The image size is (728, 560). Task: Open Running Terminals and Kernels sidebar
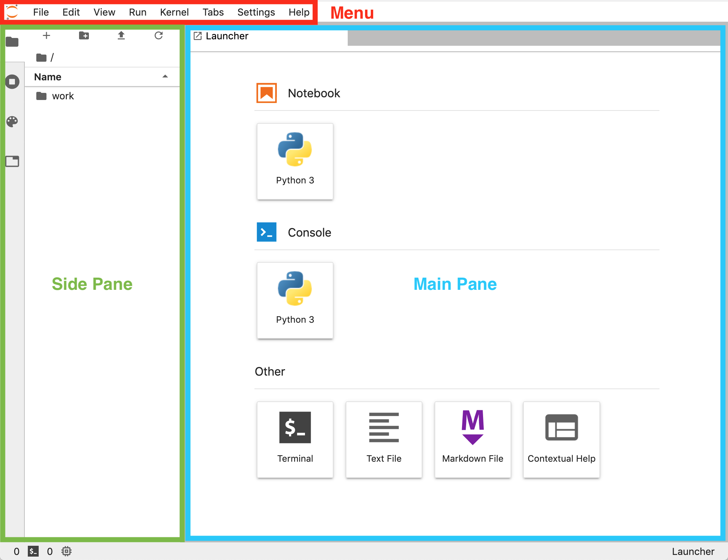(x=12, y=82)
